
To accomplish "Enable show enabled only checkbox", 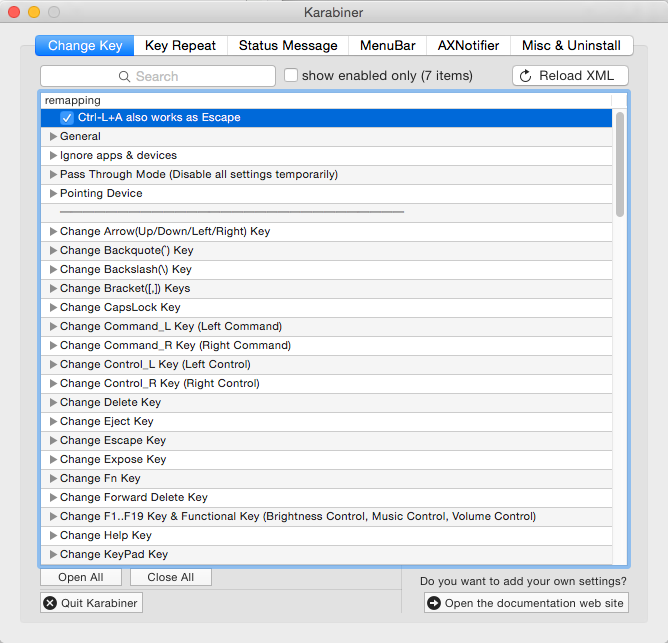I will pos(291,75).
